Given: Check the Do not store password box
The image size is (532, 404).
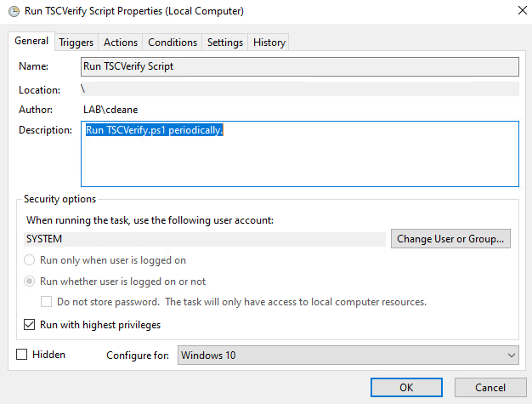Looking at the screenshot, I should click(46, 302).
